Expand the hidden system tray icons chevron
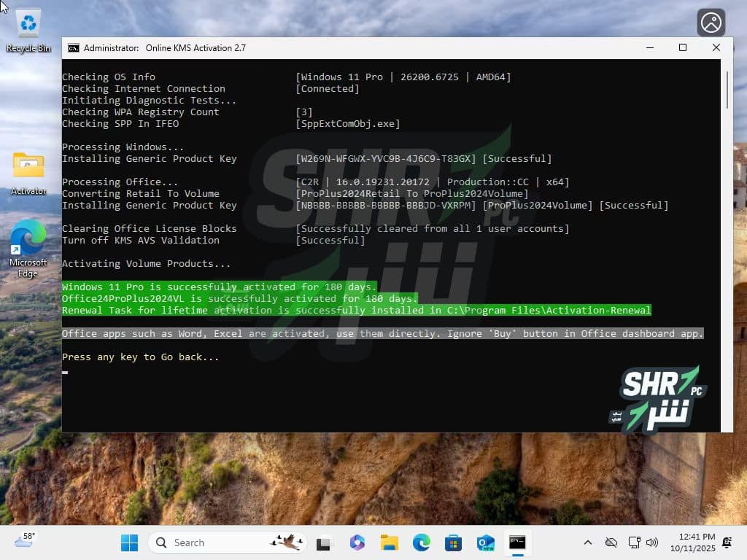Screen dimensions: 747x560 [x=588, y=542]
